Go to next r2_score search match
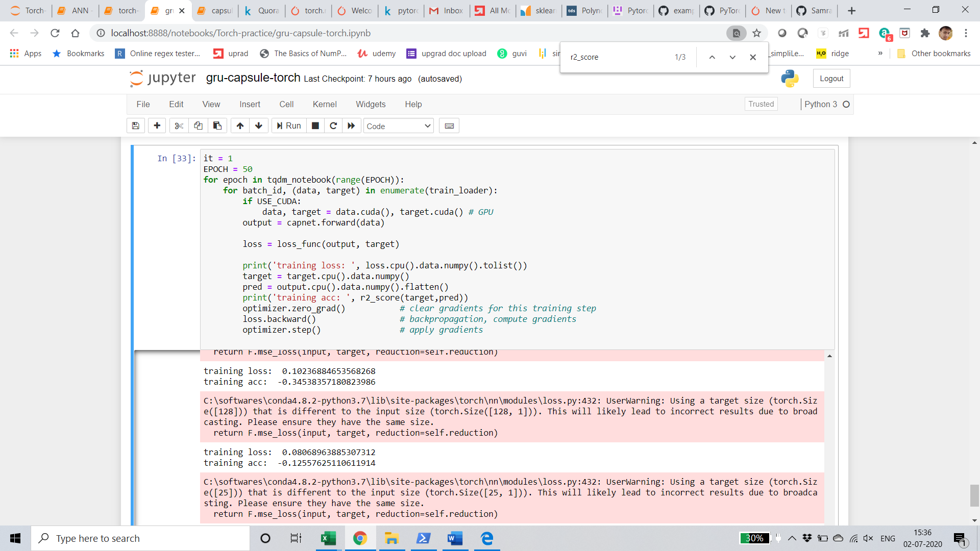This screenshot has width=980, height=551. tap(732, 57)
